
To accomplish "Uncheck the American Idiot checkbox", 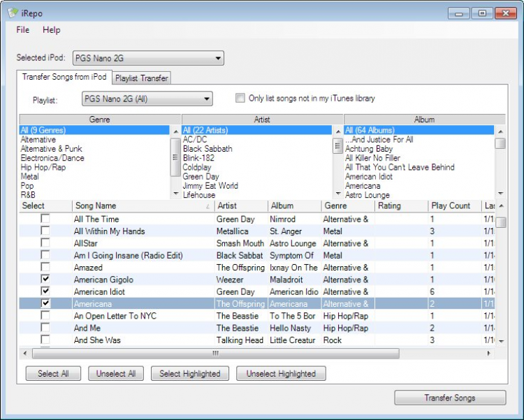I will coord(45,291).
